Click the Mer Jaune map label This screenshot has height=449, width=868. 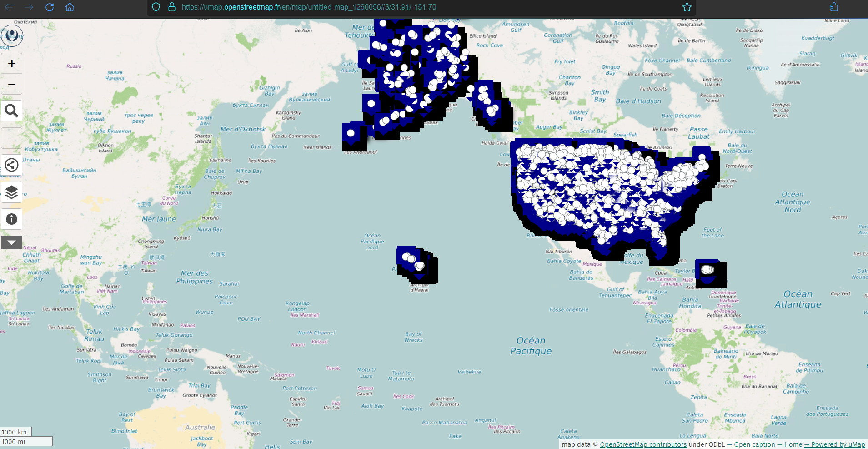pos(159,219)
